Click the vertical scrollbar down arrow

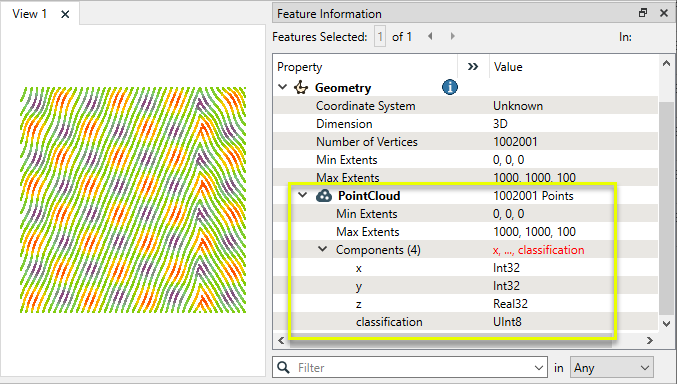click(666, 324)
